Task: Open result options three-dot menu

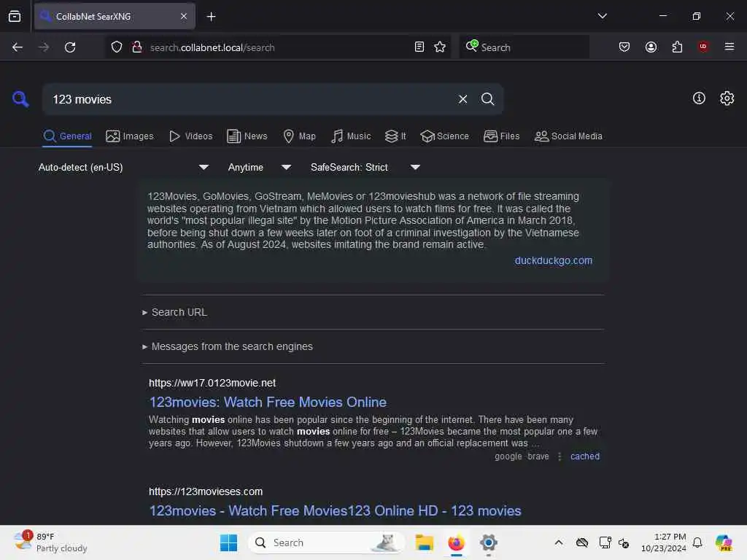Action: 560,456
